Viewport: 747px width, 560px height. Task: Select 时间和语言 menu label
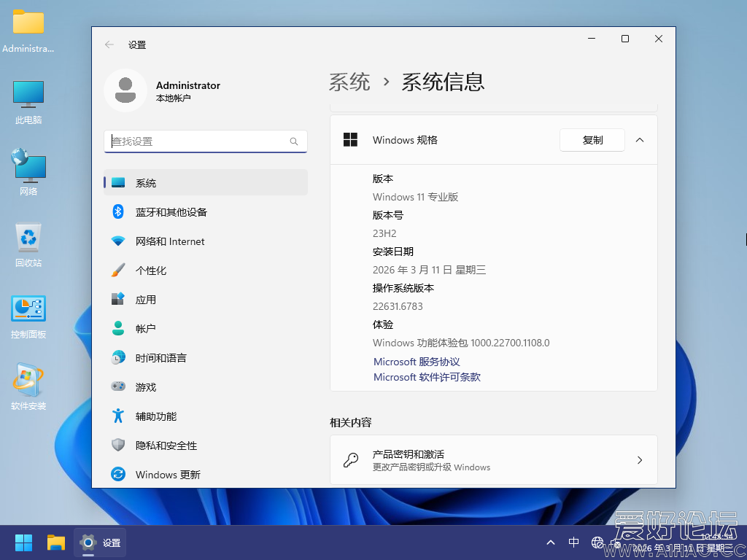pyautogui.click(x=161, y=358)
